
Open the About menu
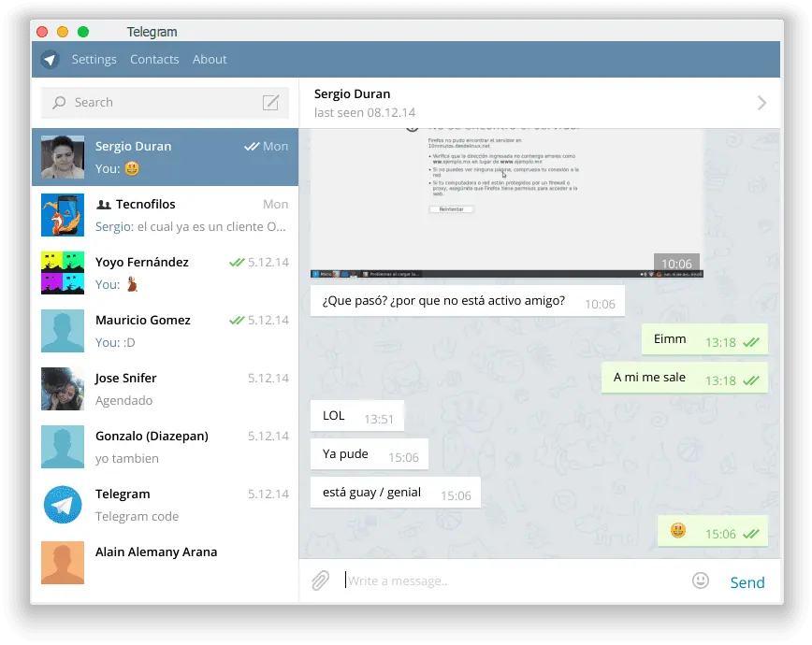point(210,60)
